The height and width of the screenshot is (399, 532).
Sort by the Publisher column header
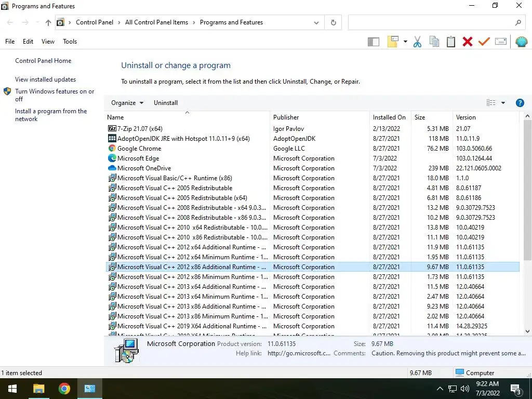pyautogui.click(x=320, y=117)
